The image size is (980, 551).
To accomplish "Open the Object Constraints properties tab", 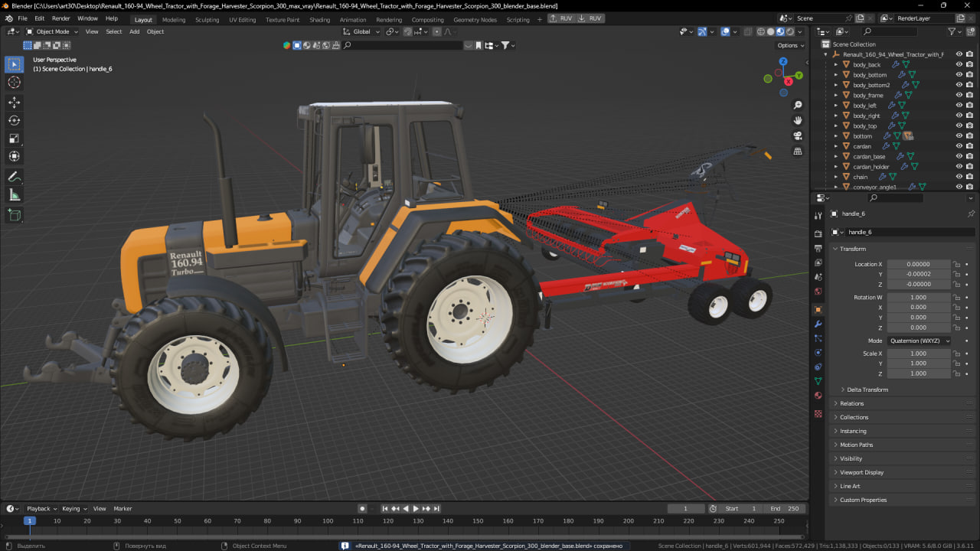I will point(818,367).
